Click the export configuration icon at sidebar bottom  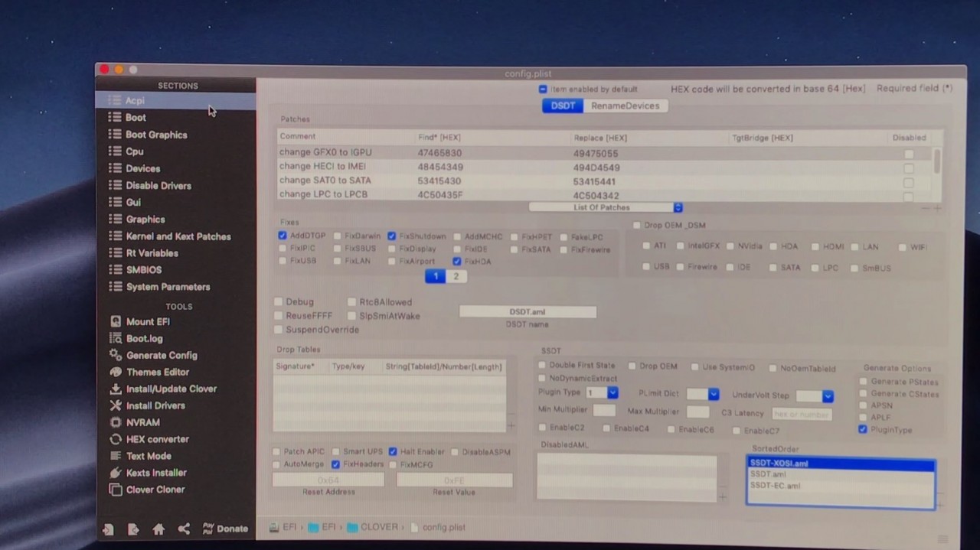pyautogui.click(x=133, y=529)
